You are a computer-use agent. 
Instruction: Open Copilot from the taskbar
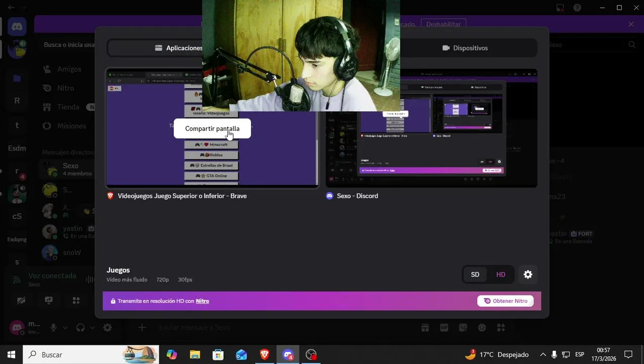(172, 355)
